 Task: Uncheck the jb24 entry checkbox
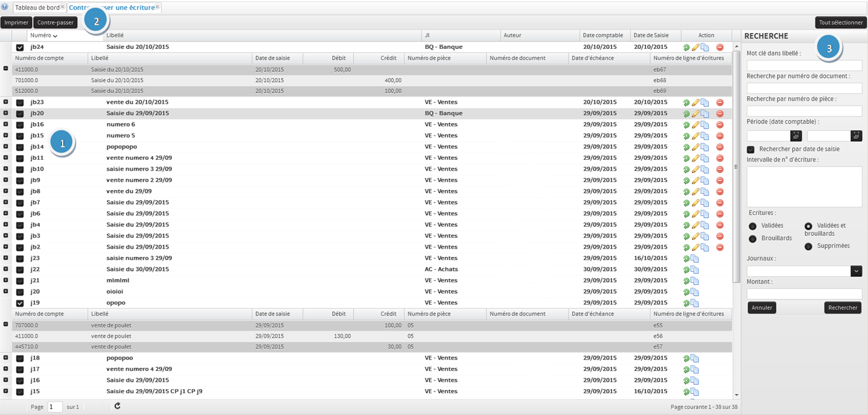pos(20,48)
